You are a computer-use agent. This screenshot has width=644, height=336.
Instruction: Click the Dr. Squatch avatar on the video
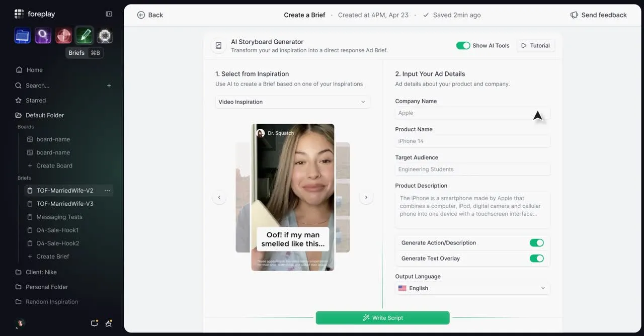(x=261, y=133)
